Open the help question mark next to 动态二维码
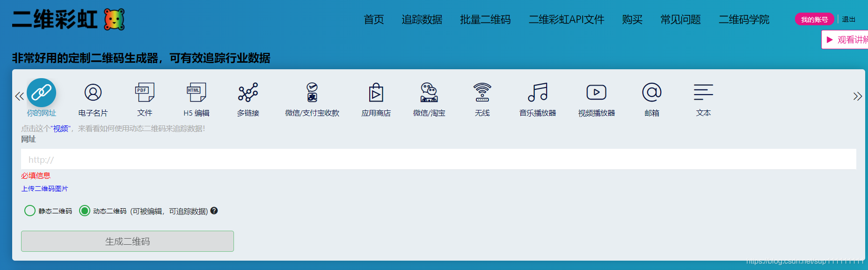The width and height of the screenshot is (868, 270). (x=214, y=211)
